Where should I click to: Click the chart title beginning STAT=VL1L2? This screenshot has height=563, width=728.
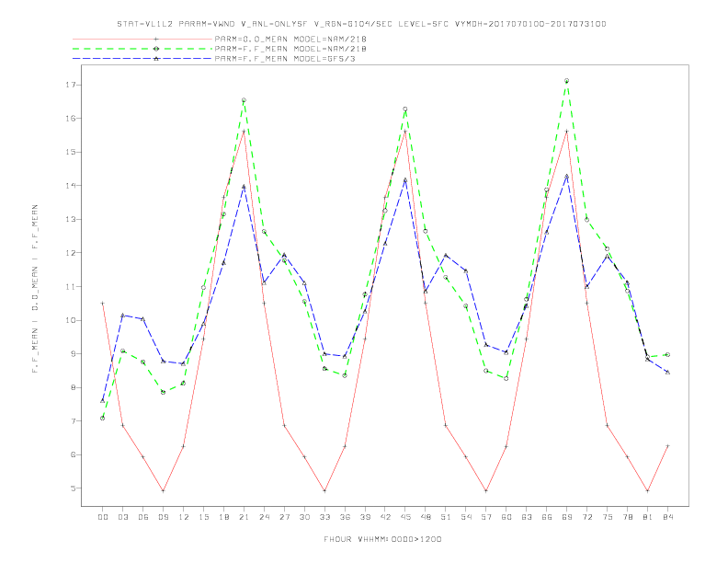361,24
